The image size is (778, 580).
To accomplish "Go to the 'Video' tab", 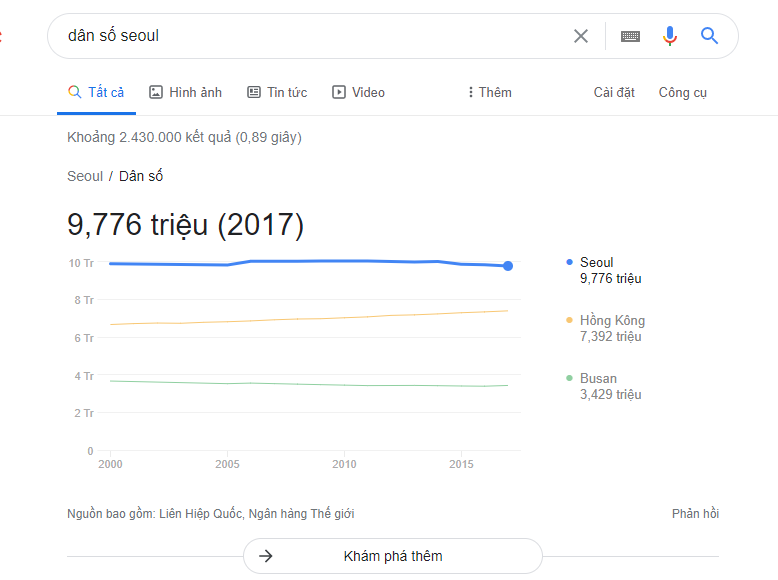I will point(359,92).
